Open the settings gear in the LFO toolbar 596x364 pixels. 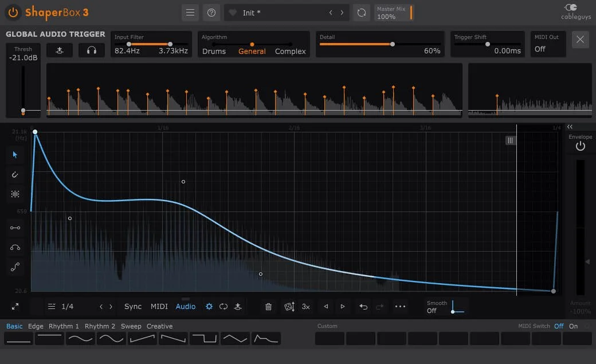[x=209, y=306]
